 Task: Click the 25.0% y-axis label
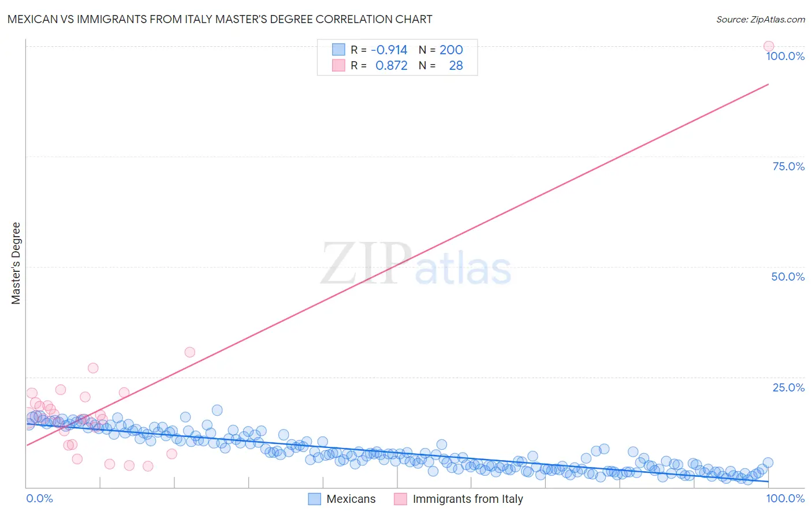(788, 387)
